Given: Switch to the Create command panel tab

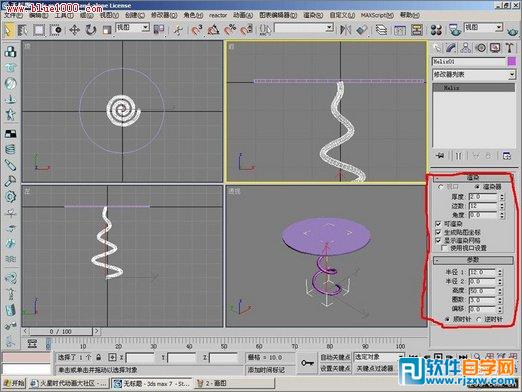Looking at the screenshot, I should [437, 48].
